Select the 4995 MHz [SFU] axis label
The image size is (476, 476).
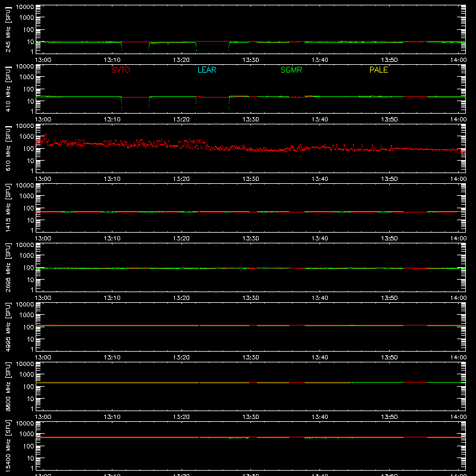8,327
